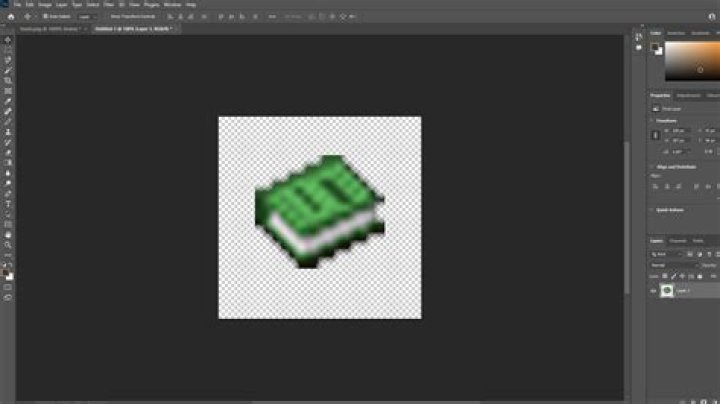This screenshot has height=404, width=720.
Task: Click the second collapsed panel icon in dock
Action: click(639, 47)
